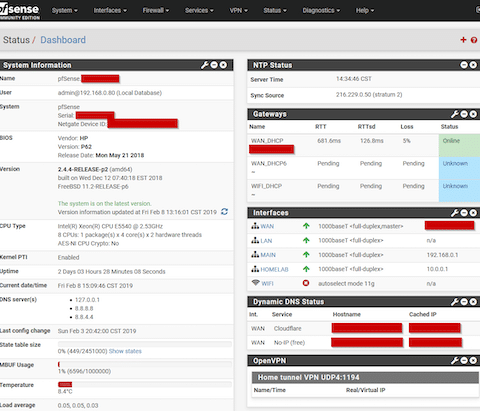Close the System Information widget

click(x=223, y=65)
